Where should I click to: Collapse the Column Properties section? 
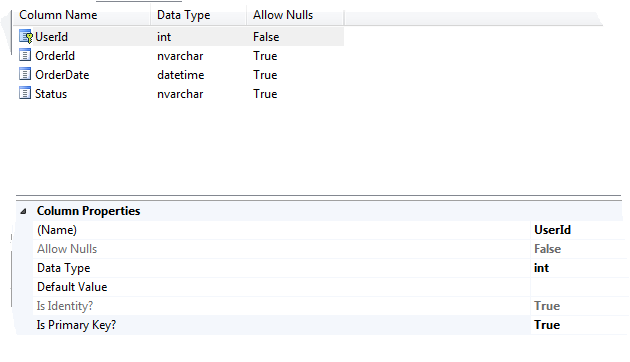(23, 211)
